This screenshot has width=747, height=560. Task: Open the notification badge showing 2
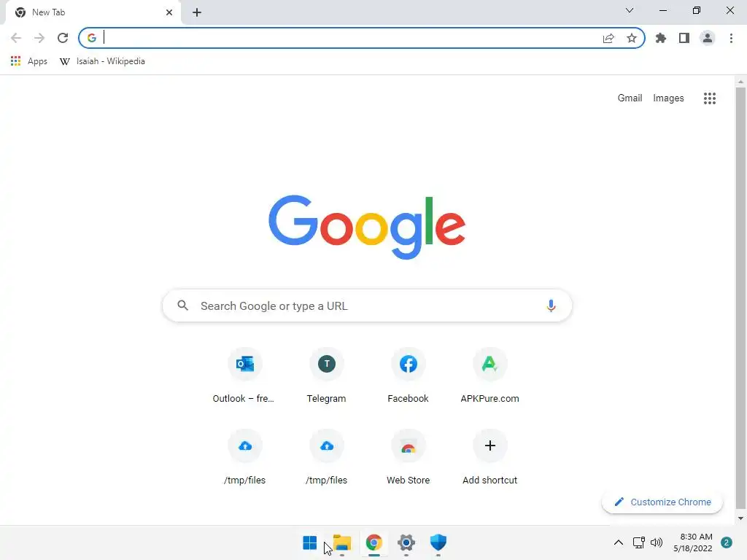click(727, 542)
